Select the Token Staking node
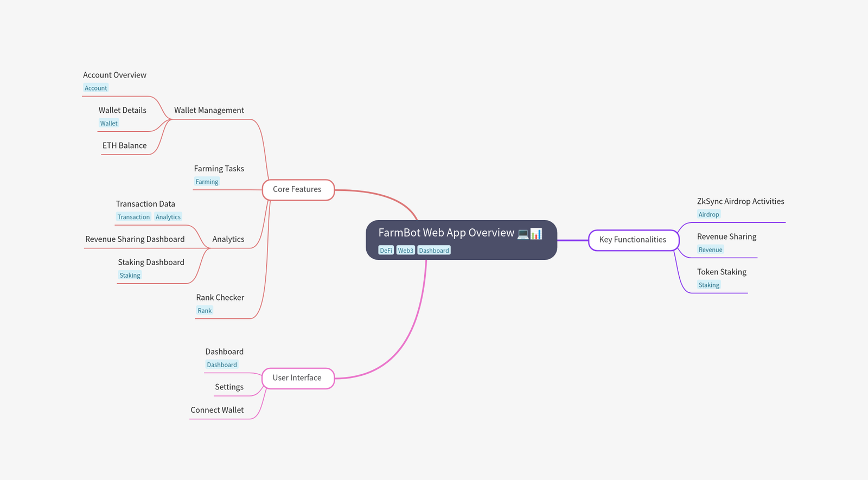Screen dimensions: 868x480 click(x=722, y=272)
